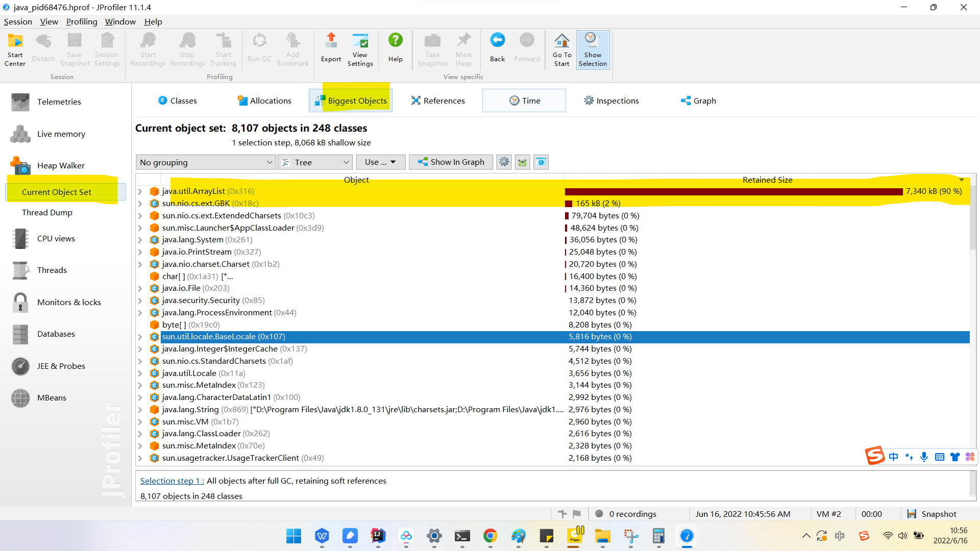Click gear settings icon beside Show In Graph

click(x=504, y=162)
